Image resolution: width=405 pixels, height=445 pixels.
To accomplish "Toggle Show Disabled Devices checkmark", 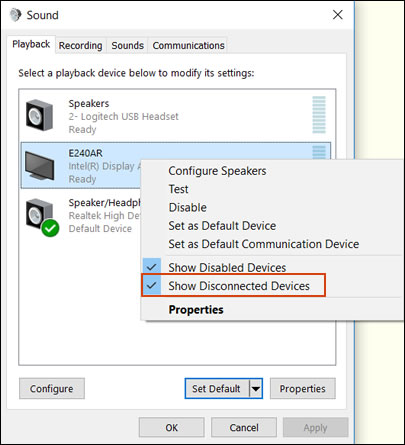I will click(152, 267).
